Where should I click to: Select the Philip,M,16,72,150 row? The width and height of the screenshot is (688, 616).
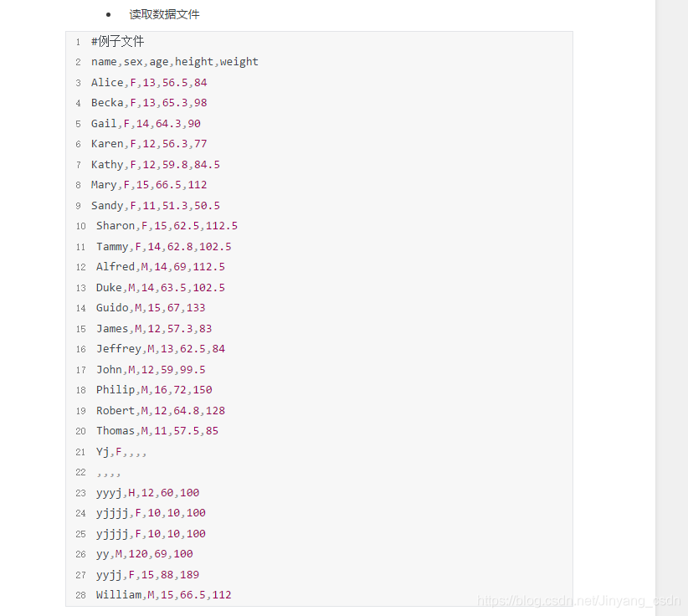coord(154,390)
